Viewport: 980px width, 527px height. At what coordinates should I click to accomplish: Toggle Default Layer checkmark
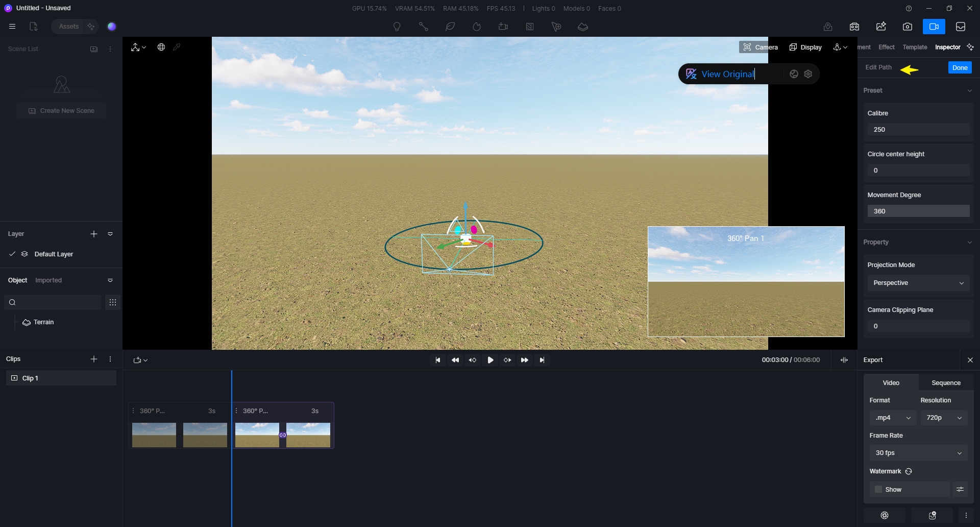click(x=12, y=254)
